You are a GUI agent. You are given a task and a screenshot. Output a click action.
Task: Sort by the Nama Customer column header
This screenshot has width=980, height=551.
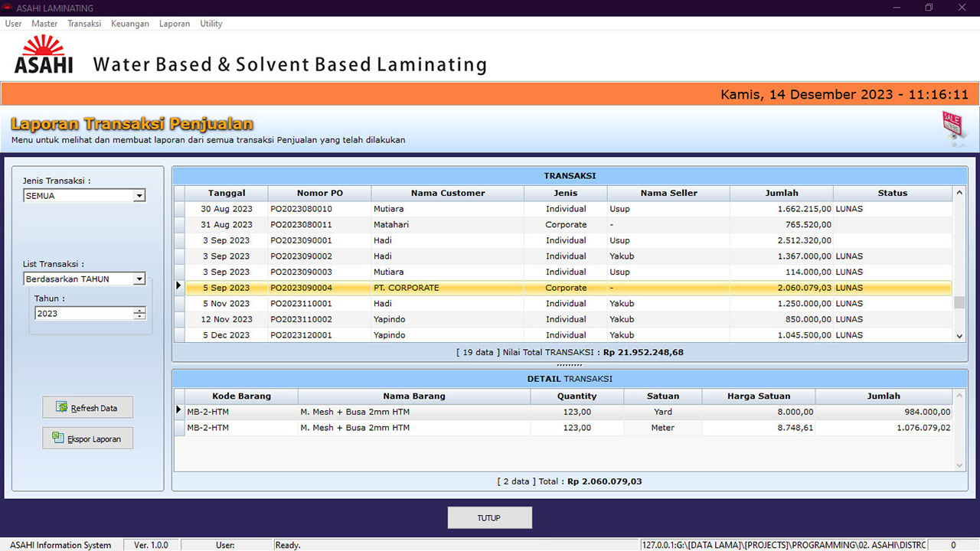447,193
